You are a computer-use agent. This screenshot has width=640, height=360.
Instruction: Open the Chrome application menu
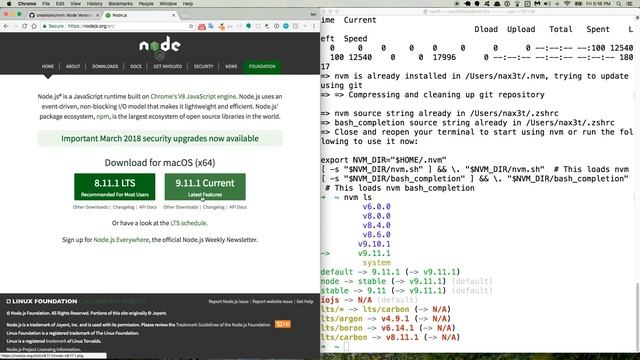pyautogui.click(x=27, y=4)
